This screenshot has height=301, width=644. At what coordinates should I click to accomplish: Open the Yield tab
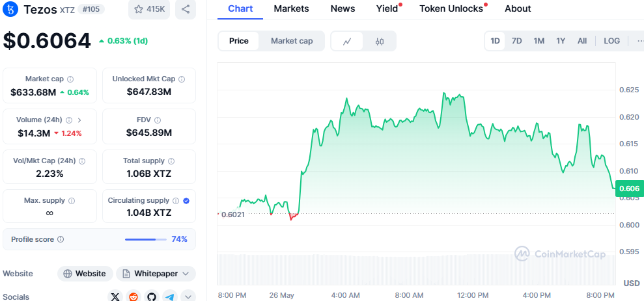387,8
